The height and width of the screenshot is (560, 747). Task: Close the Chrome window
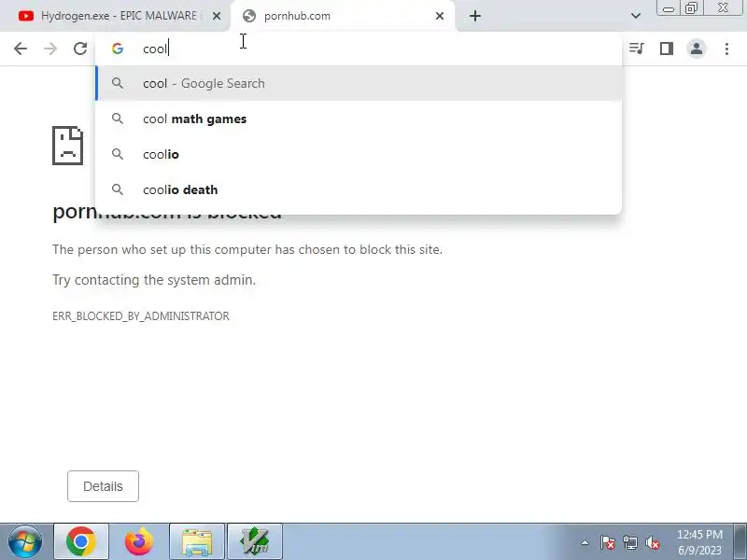723,8
